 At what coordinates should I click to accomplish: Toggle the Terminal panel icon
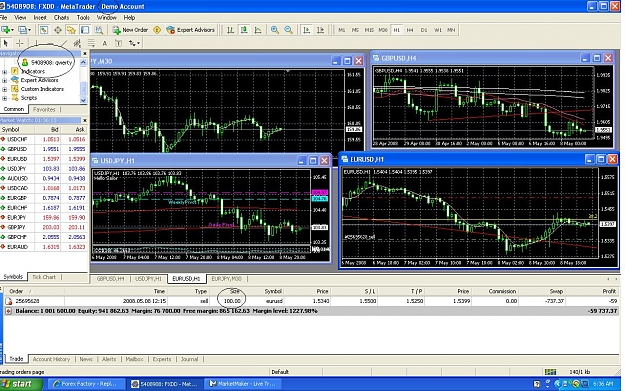tap(85, 30)
